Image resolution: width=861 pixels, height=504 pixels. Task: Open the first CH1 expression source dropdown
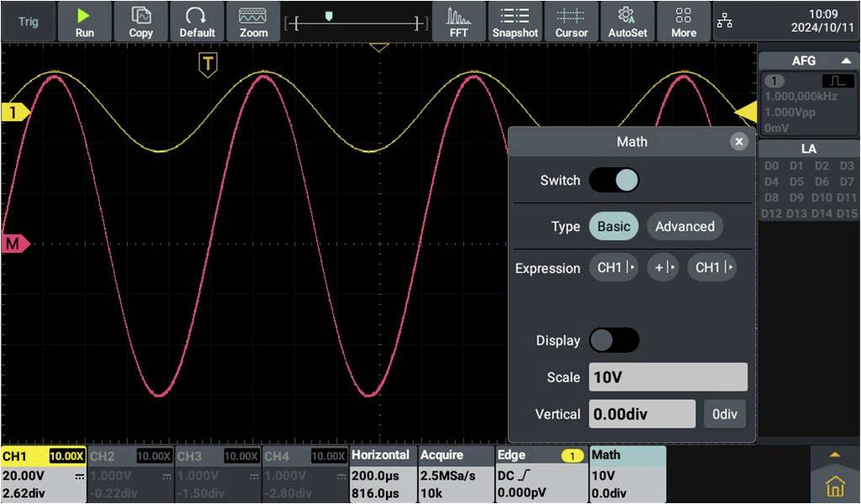pyautogui.click(x=614, y=267)
